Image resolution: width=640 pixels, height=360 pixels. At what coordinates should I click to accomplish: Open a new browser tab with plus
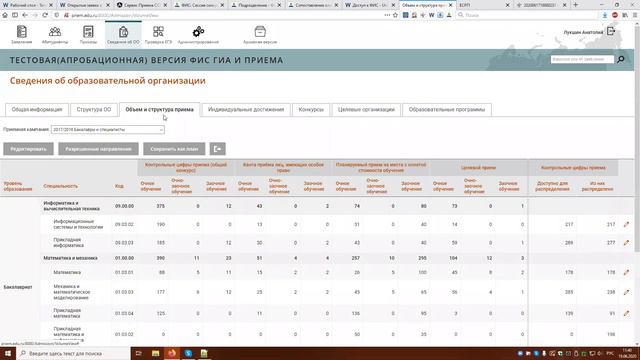point(576,5)
